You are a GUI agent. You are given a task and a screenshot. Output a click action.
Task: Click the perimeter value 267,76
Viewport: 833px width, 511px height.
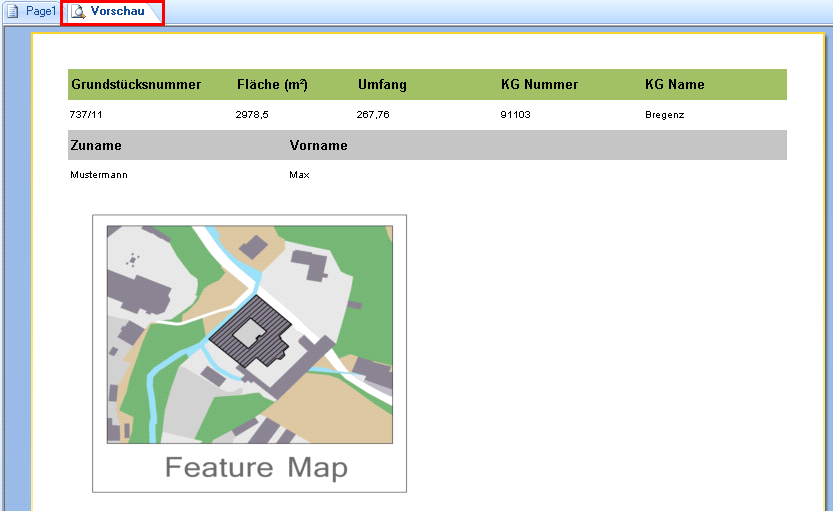pos(373,115)
